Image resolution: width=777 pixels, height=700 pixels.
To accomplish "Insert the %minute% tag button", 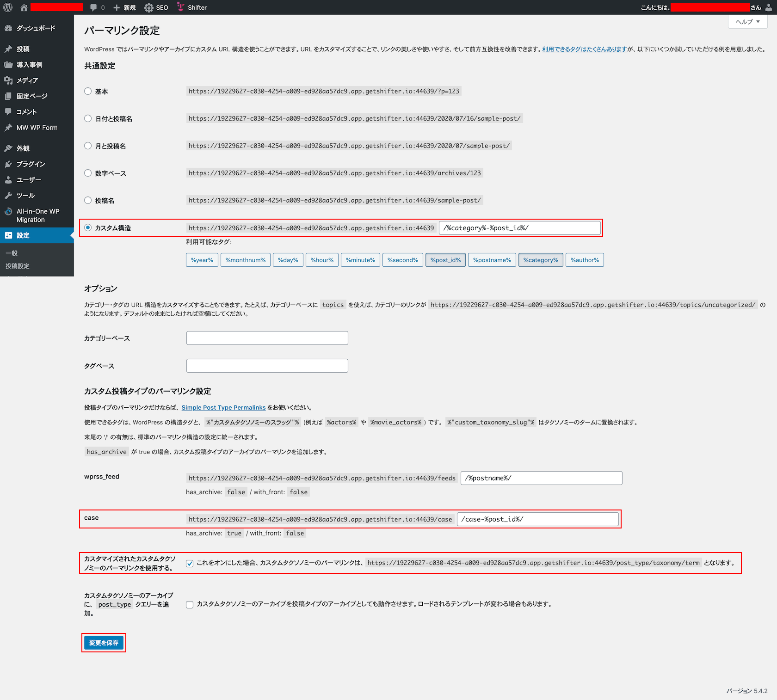I will [360, 260].
